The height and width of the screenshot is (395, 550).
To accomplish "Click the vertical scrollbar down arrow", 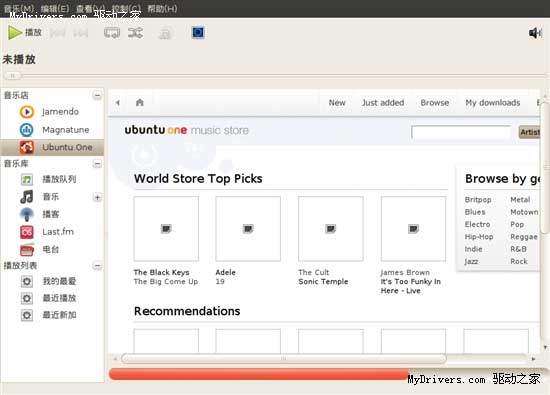I will [545, 347].
